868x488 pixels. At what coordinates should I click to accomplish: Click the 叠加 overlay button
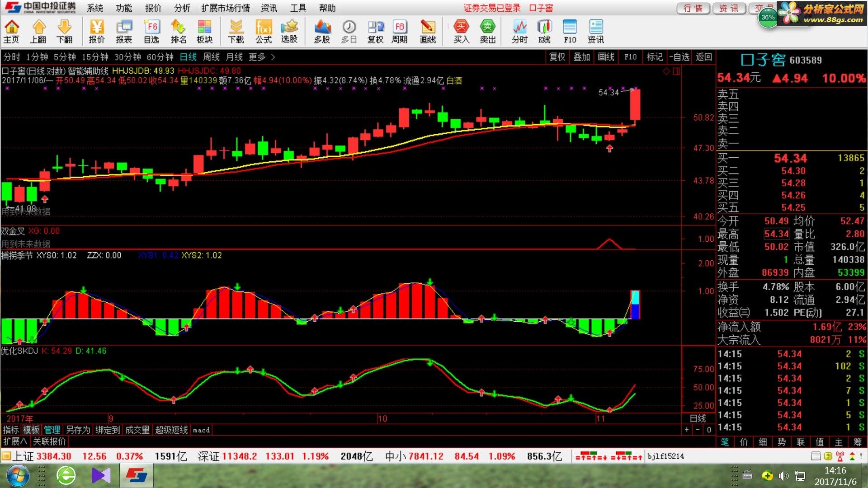pos(582,57)
